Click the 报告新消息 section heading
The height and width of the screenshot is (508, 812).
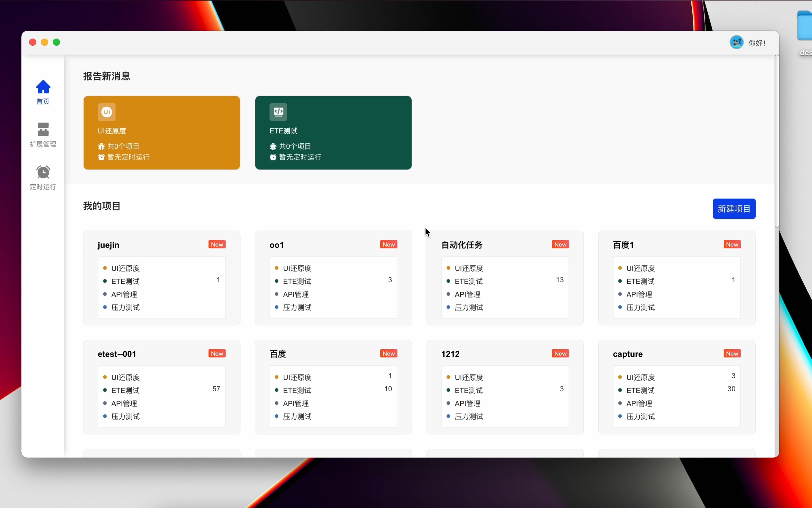(107, 76)
